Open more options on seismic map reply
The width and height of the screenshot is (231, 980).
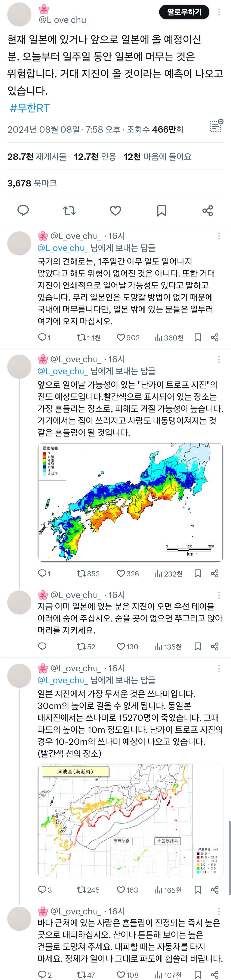pos(219,359)
